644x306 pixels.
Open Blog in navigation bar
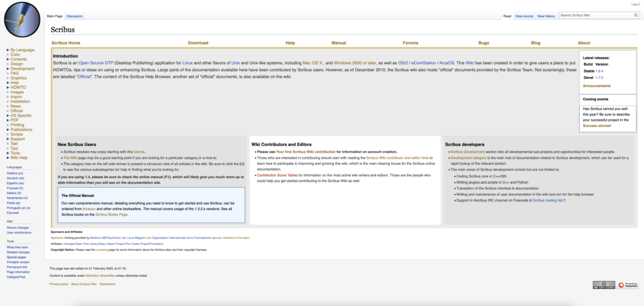[536, 43]
